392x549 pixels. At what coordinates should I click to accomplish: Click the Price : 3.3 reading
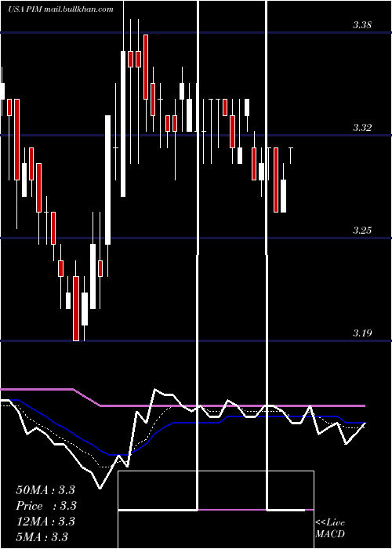46,506
